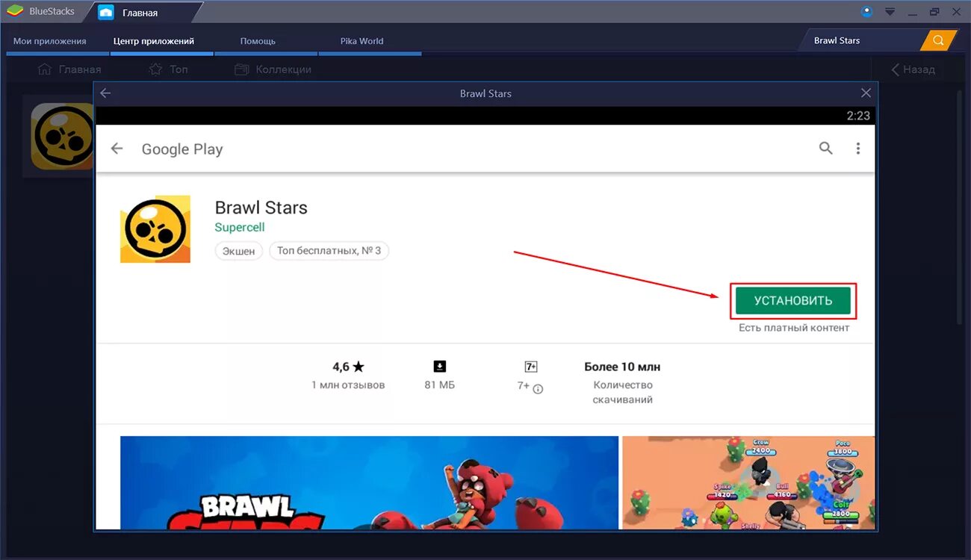Click the Топ бесплатных, № 3 chip

point(329,251)
